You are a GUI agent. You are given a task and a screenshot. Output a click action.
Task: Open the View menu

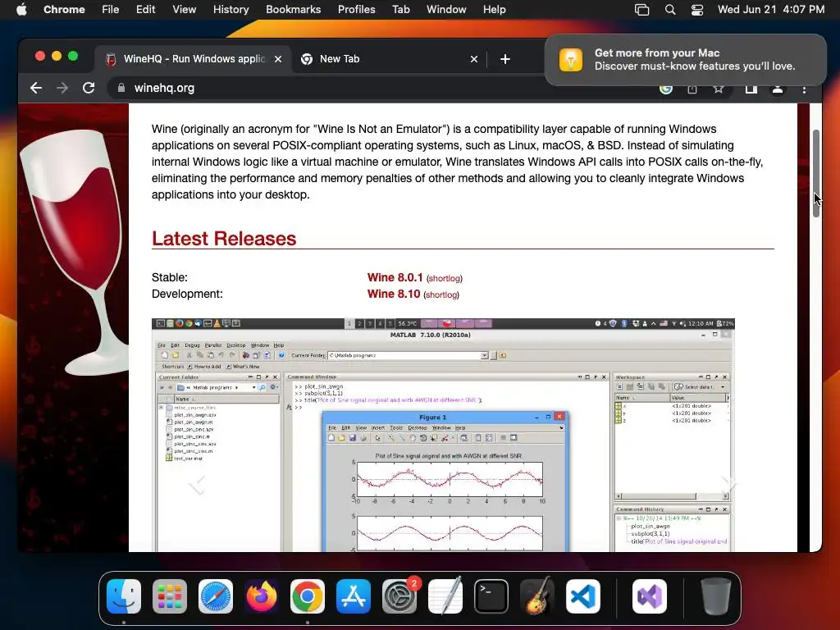185,9
